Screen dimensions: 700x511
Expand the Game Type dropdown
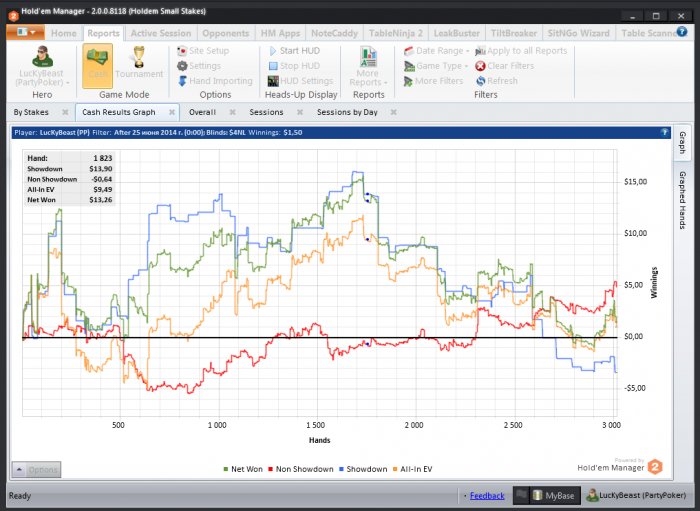pyautogui.click(x=436, y=66)
